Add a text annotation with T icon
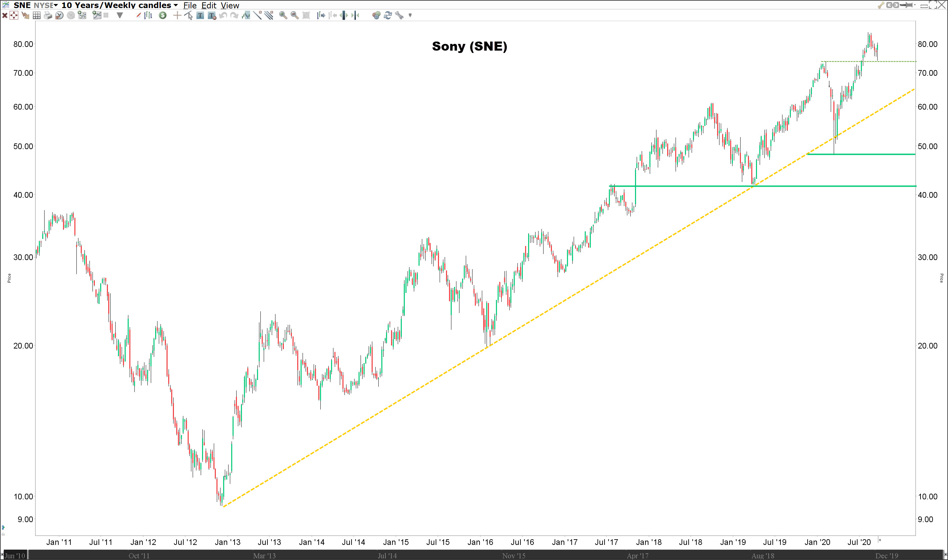 pyautogui.click(x=200, y=15)
